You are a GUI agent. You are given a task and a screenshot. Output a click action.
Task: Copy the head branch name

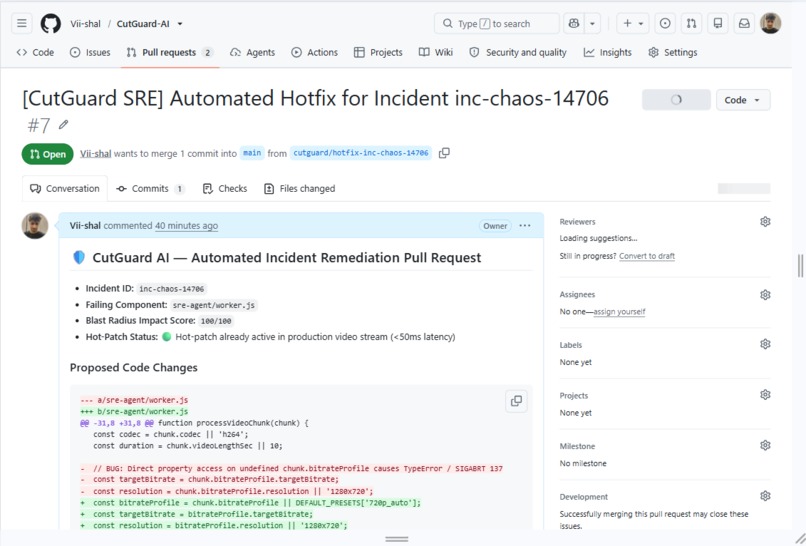444,153
